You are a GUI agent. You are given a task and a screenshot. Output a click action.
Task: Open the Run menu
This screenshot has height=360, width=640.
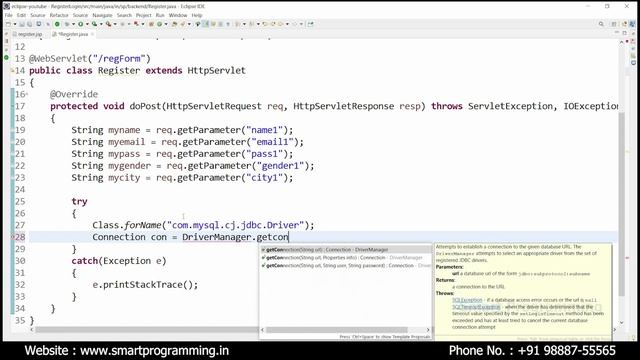click(160, 15)
